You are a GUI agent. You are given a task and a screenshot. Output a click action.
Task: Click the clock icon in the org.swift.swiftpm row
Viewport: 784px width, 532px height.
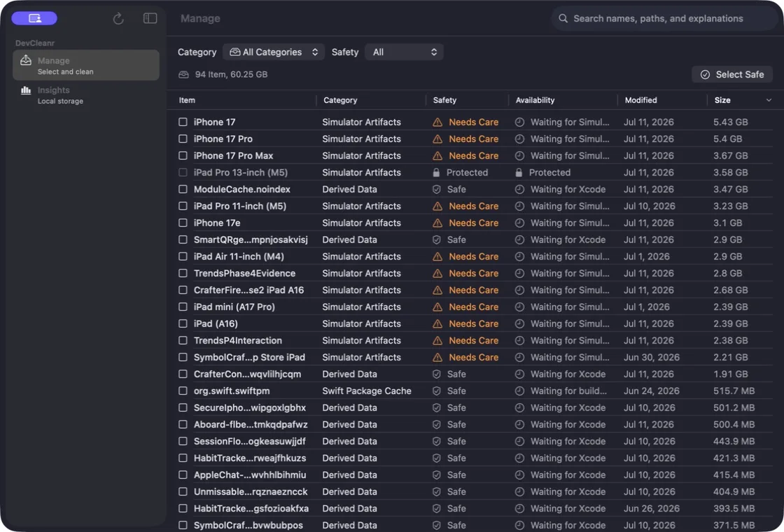click(x=519, y=391)
